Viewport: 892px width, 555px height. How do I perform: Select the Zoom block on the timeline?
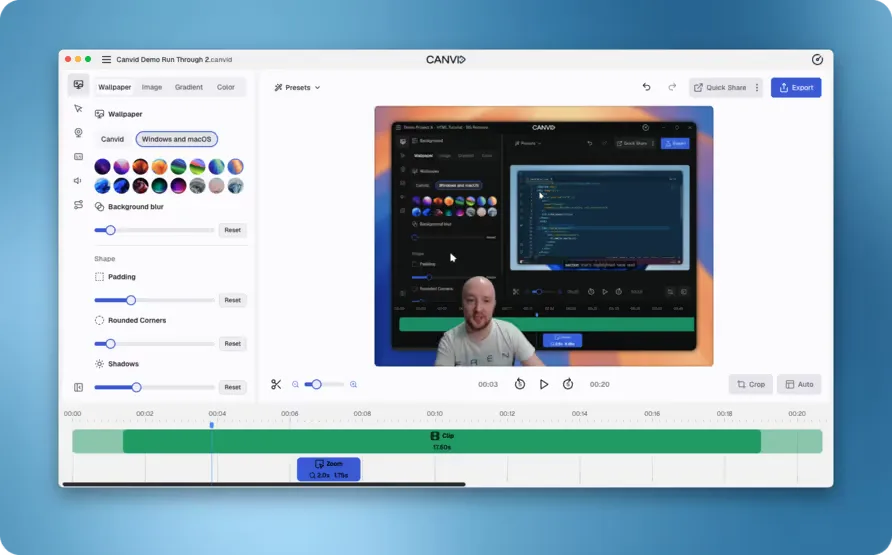pyautogui.click(x=328, y=469)
